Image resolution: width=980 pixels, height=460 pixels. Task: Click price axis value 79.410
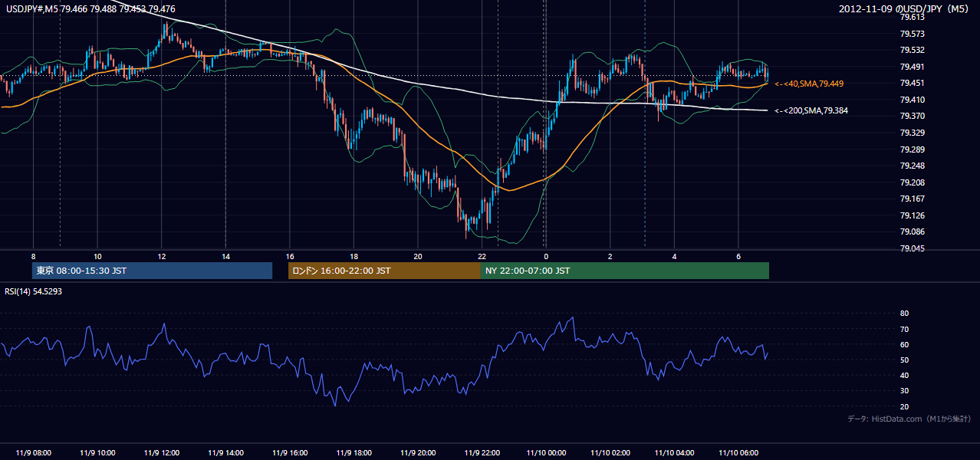point(912,100)
